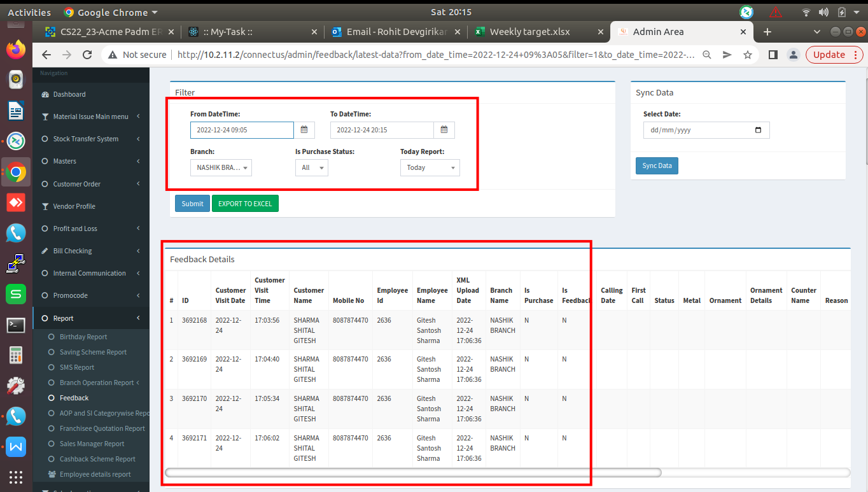Viewport: 868px width, 492px height.
Task: Open new Chrome tab with plus icon
Action: (767, 31)
